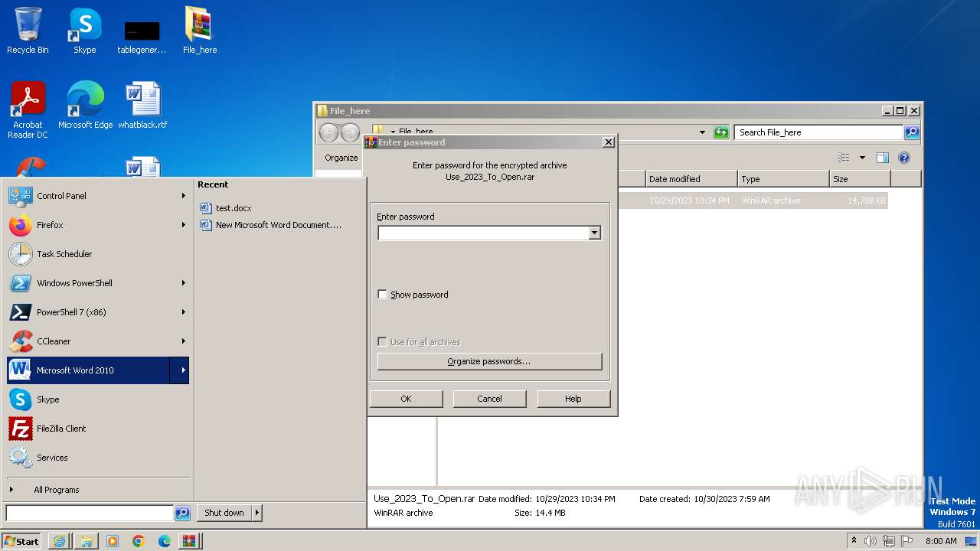Click the Shut down button

[x=224, y=513]
